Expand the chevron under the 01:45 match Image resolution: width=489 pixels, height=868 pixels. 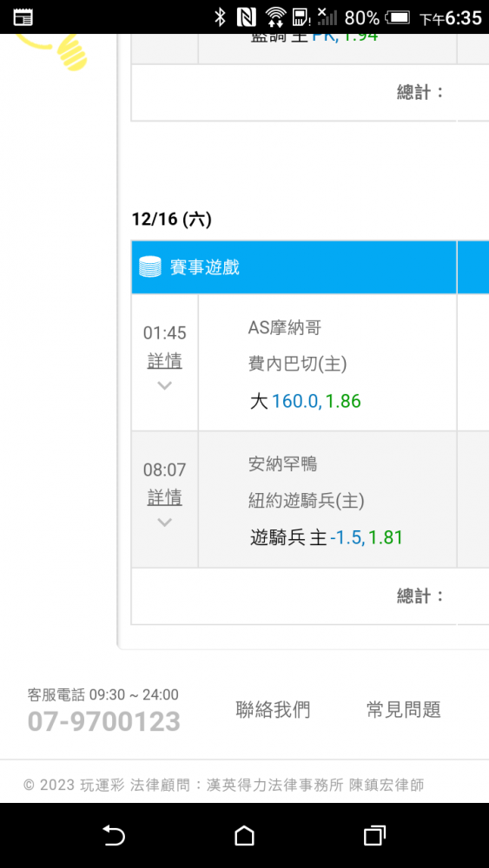[164, 385]
